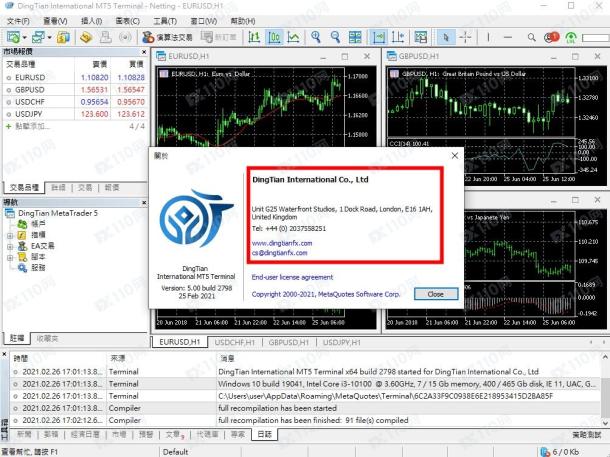The image size is (610, 457).
Task: Click the cs@dingtianfx.com email link
Action: 279,253
